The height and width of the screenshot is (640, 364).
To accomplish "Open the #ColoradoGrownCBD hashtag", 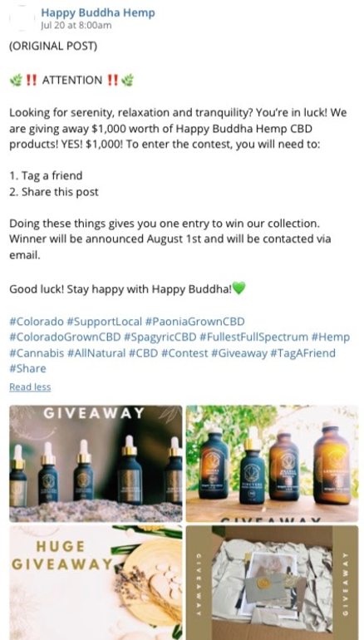I will click(x=65, y=337).
